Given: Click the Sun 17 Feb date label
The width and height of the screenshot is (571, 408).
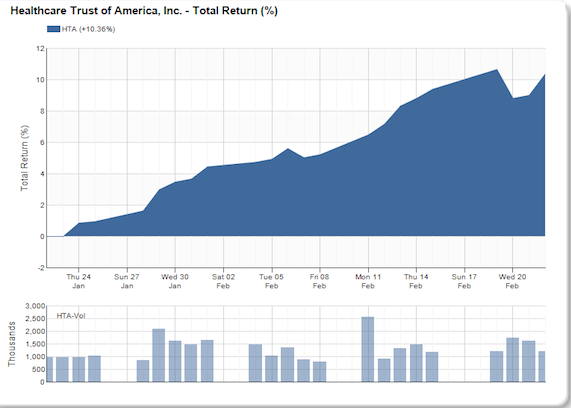Looking at the screenshot, I should coord(464,281).
